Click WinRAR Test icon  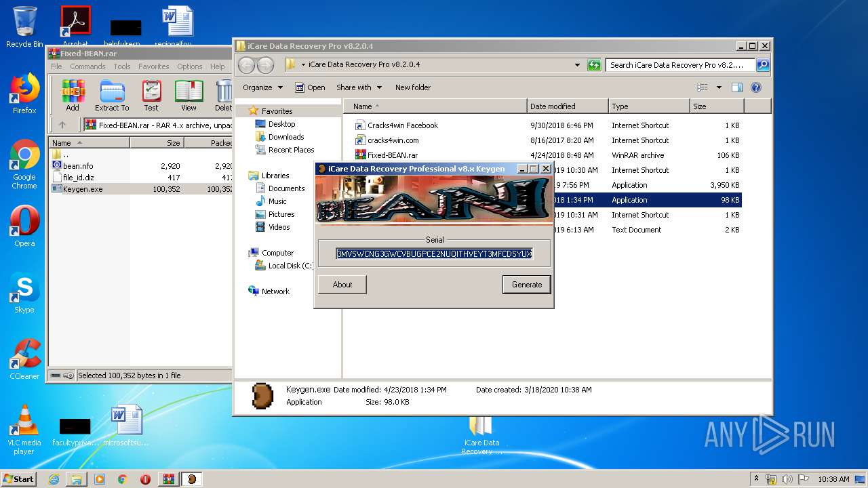pos(151,96)
